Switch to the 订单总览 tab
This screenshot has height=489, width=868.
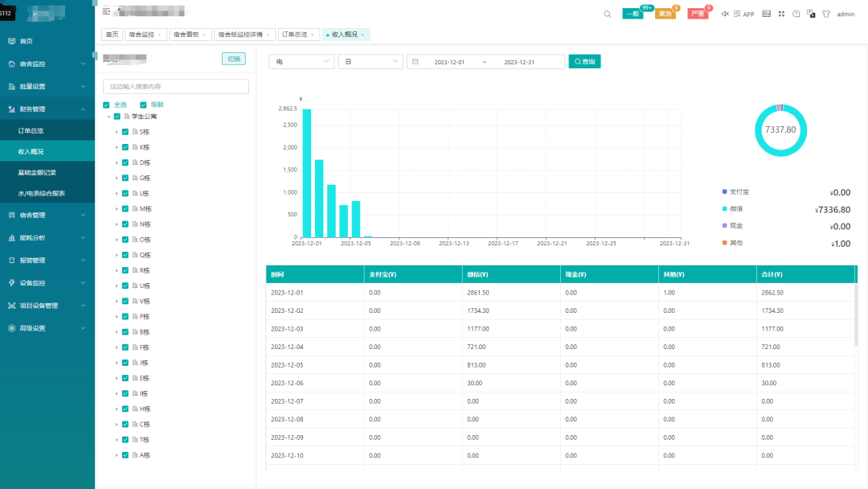(x=299, y=35)
